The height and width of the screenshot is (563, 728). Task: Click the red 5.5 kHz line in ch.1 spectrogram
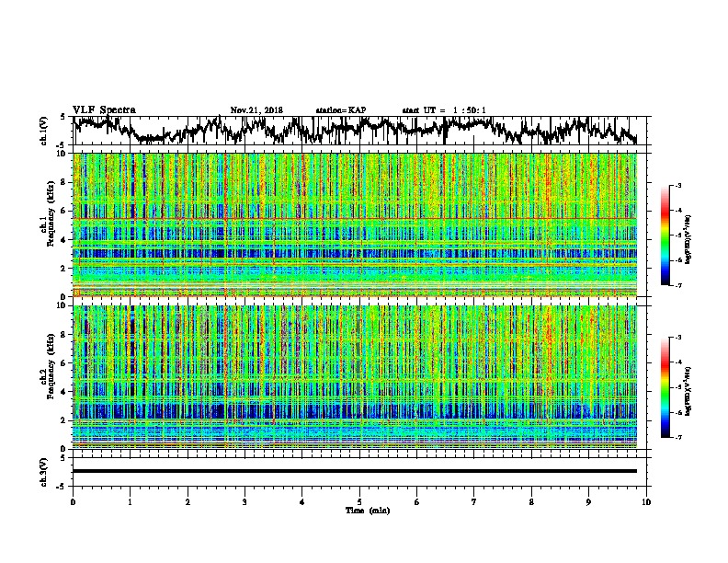pos(355,218)
